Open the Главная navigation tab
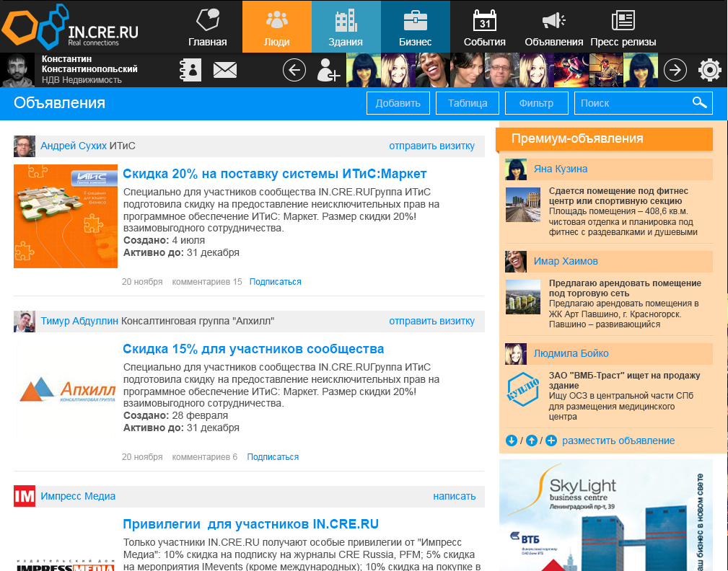728x571 pixels. pos(208,27)
